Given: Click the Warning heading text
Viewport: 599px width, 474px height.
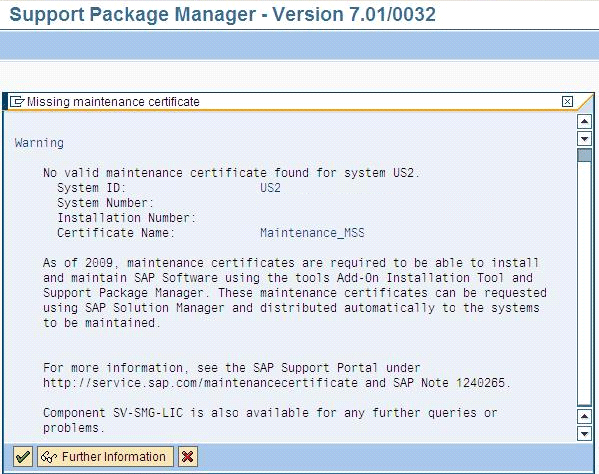Looking at the screenshot, I should point(39,143).
